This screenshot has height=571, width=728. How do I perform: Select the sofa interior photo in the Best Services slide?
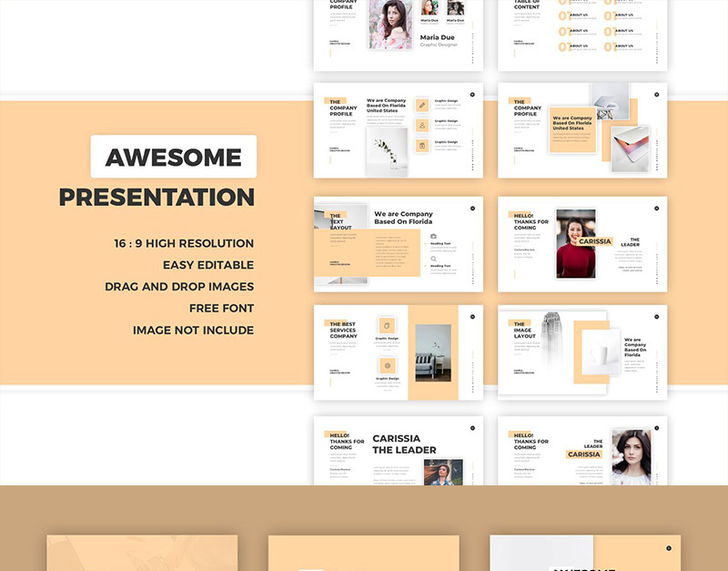click(x=433, y=352)
